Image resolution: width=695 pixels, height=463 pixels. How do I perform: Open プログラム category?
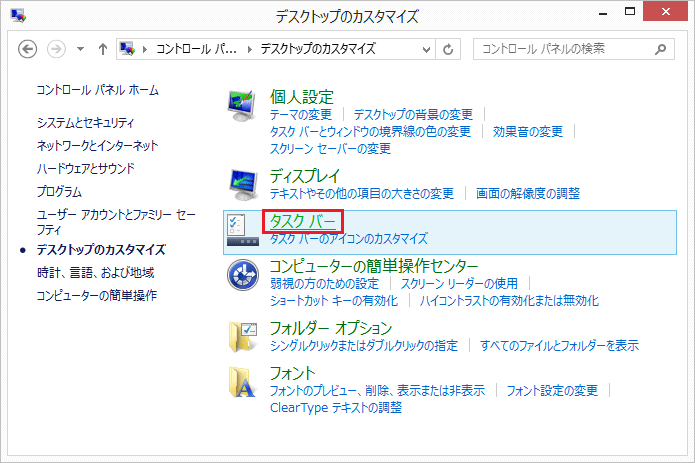59,191
